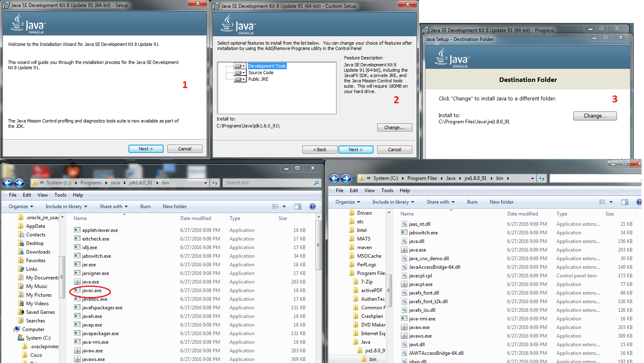Select java.exe icon in jdk bin list
644x363 pixels.
pos(77,282)
